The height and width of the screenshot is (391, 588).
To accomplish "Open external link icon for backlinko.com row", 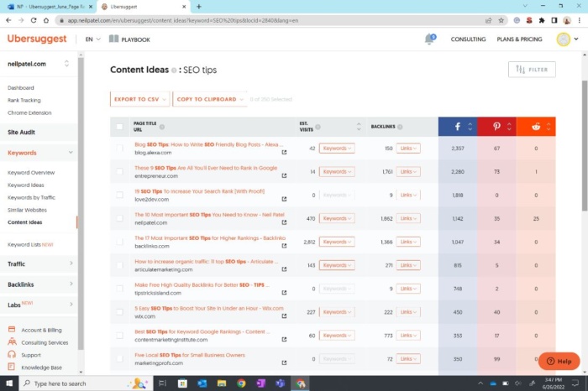I will 284,246.
